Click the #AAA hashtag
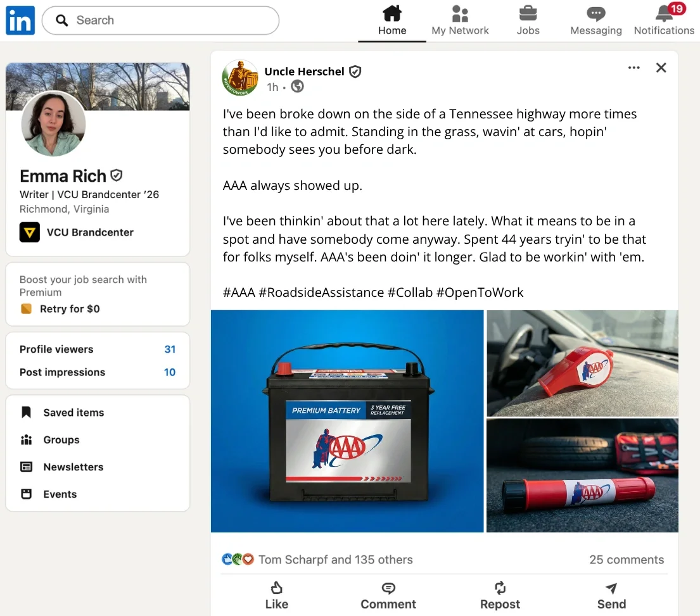This screenshot has width=700, height=616. [x=239, y=292]
